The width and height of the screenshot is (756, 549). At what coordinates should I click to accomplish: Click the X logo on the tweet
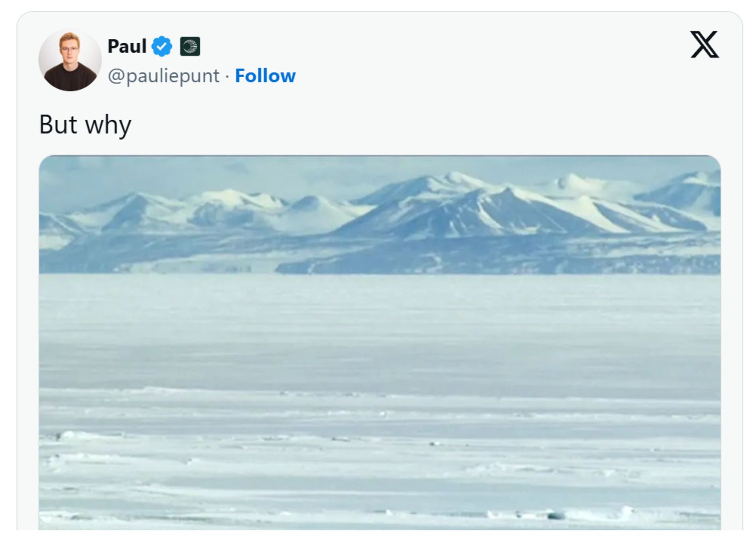[704, 44]
